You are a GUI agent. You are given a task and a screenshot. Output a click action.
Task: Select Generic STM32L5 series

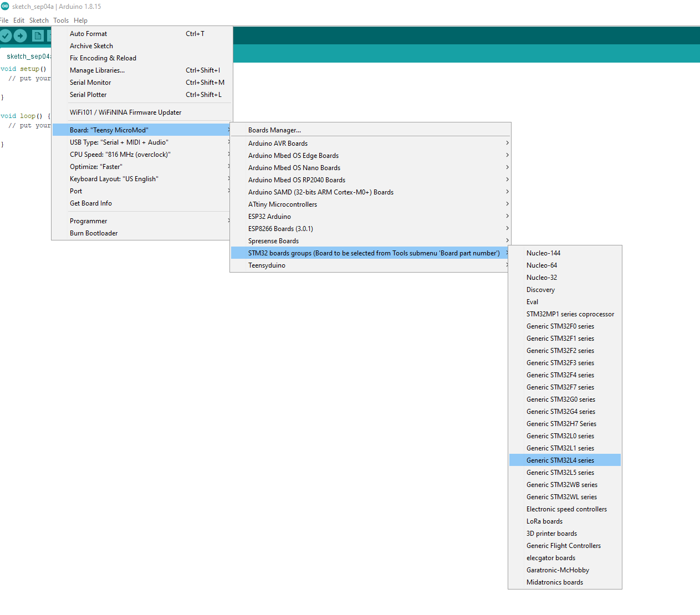[x=565, y=473]
